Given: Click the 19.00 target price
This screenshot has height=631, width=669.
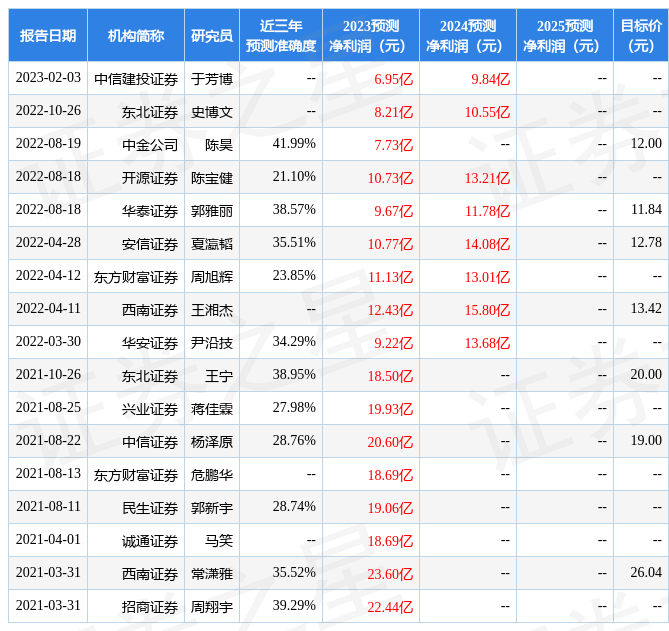Looking at the screenshot, I should click(x=646, y=441).
